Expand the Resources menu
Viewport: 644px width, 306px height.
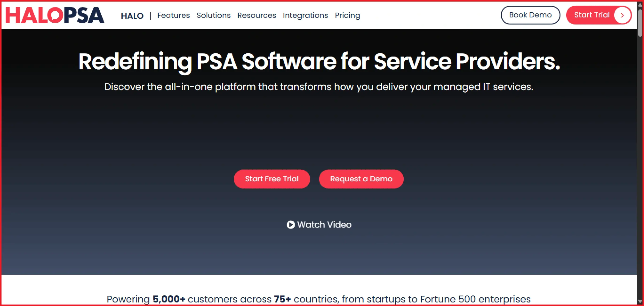[257, 15]
